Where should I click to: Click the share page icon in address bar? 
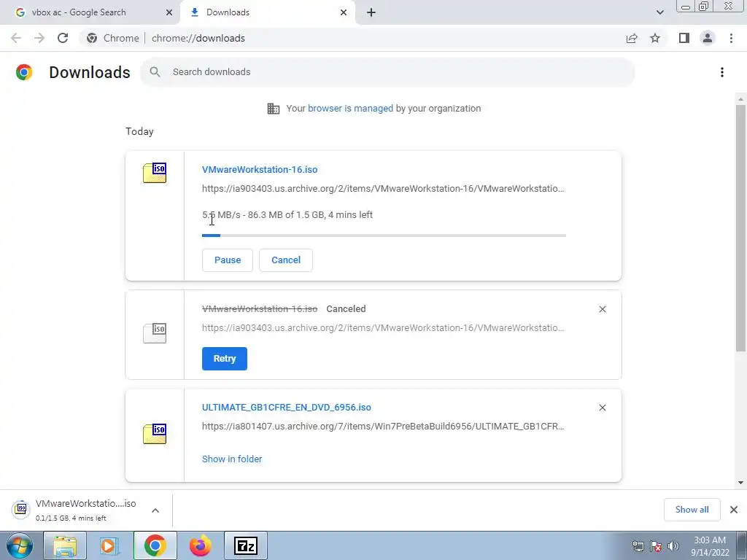coord(632,38)
